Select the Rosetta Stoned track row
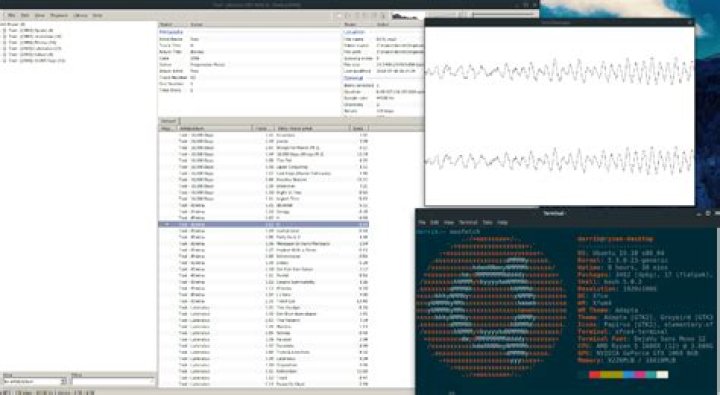Viewport: 720px width, 395px height. 264,180
